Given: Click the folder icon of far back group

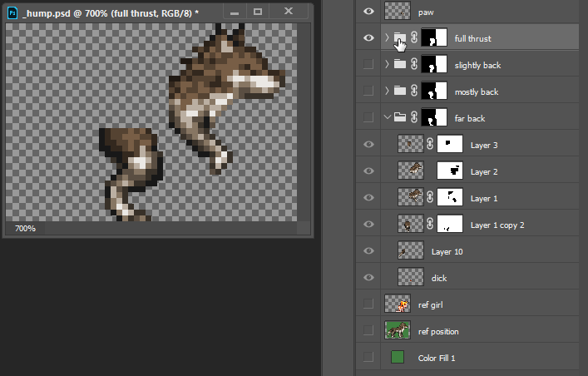Looking at the screenshot, I should 400,117.
